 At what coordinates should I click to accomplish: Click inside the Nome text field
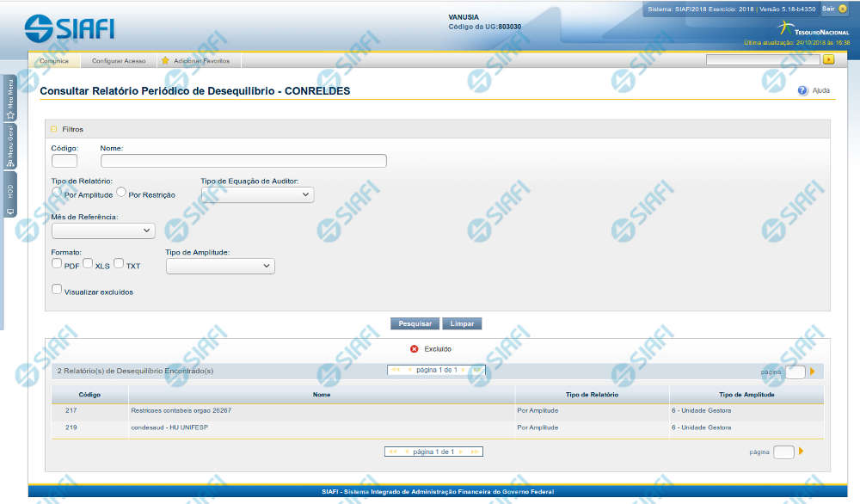[x=243, y=161]
